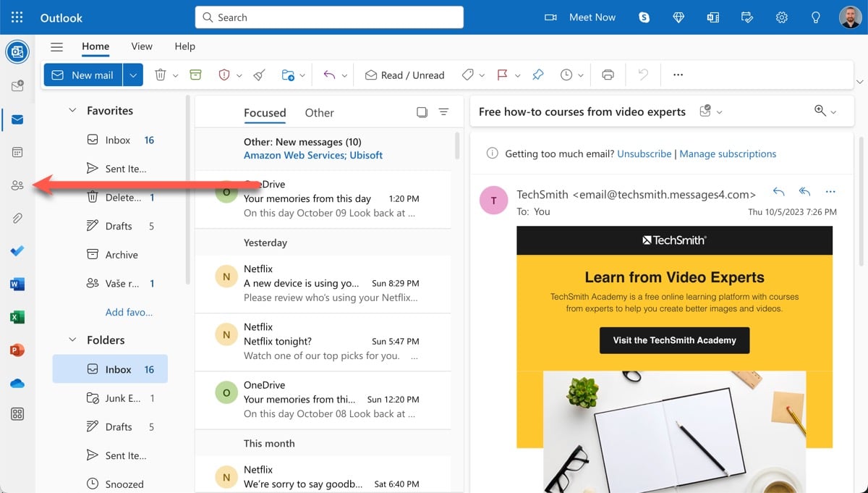
Task: Open the Mail icon in left rail
Action: coord(17,119)
